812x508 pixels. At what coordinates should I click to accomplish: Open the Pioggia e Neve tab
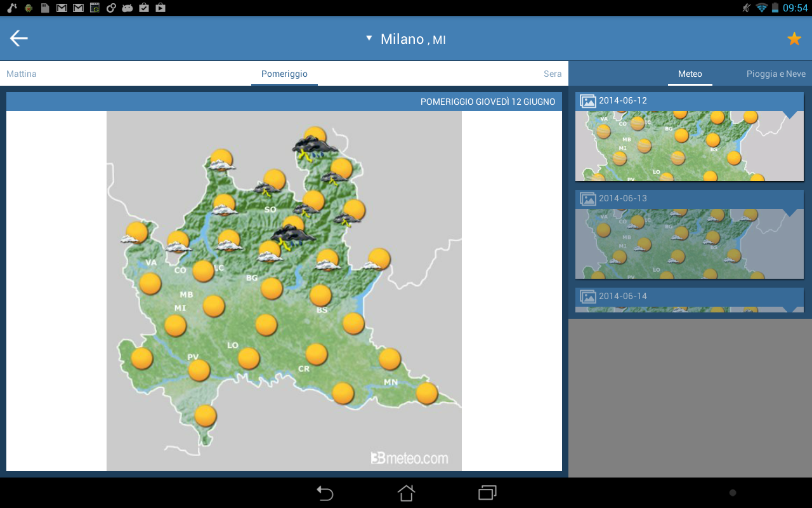(x=775, y=74)
